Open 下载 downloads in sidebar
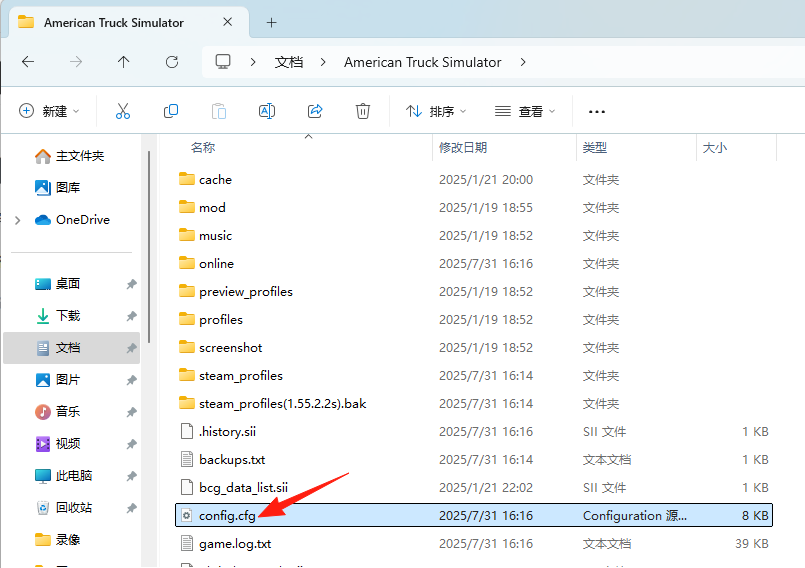This screenshot has height=568, width=805. [x=58, y=315]
